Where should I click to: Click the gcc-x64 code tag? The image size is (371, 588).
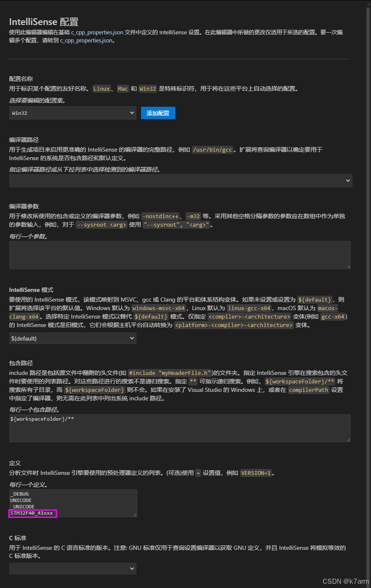pyautogui.click(x=333, y=316)
